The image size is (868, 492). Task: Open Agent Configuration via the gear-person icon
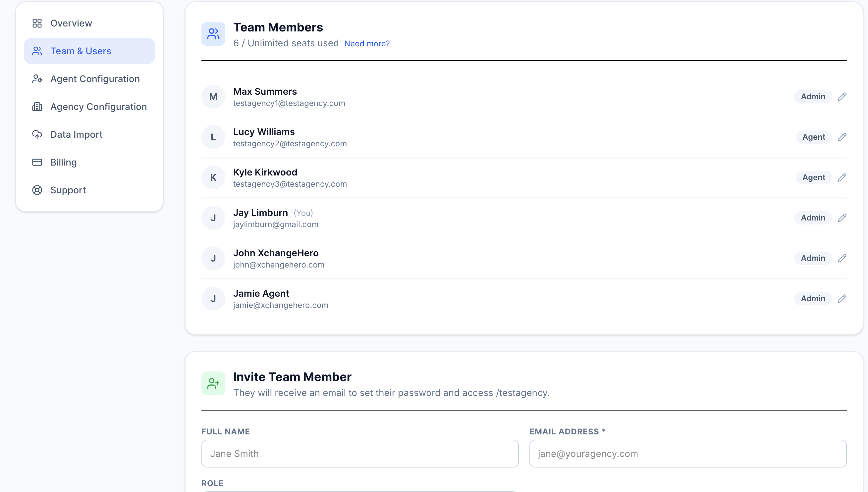point(37,78)
